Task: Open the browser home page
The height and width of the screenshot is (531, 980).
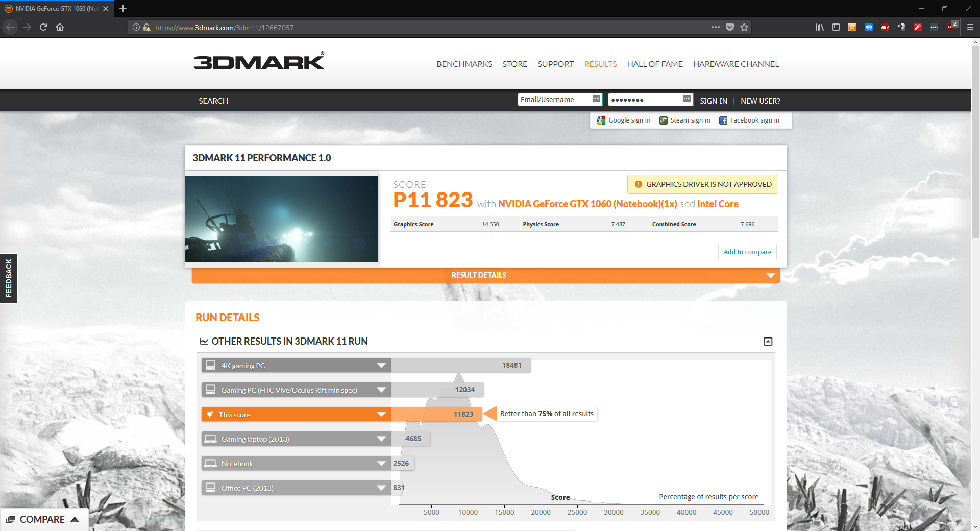Action: click(x=60, y=27)
